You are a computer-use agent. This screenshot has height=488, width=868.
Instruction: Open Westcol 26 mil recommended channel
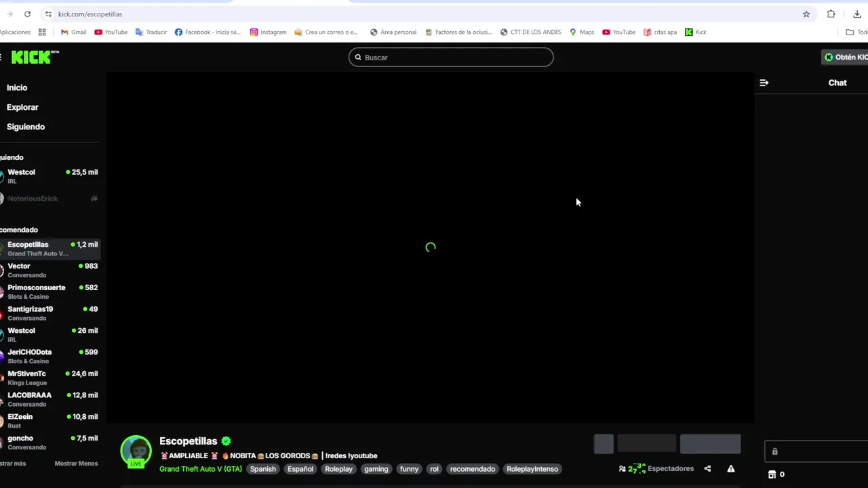click(x=50, y=335)
